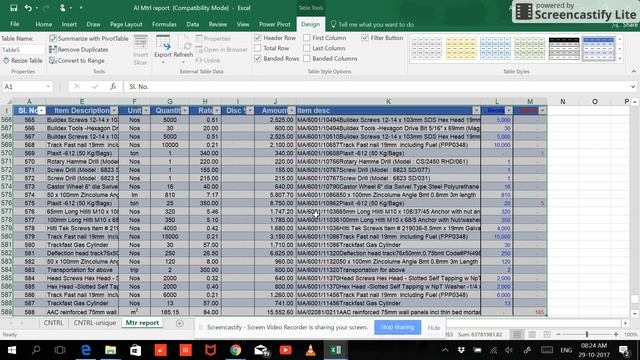Undo the last action
Viewport: 640px width, 360px height.
click(28, 8)
